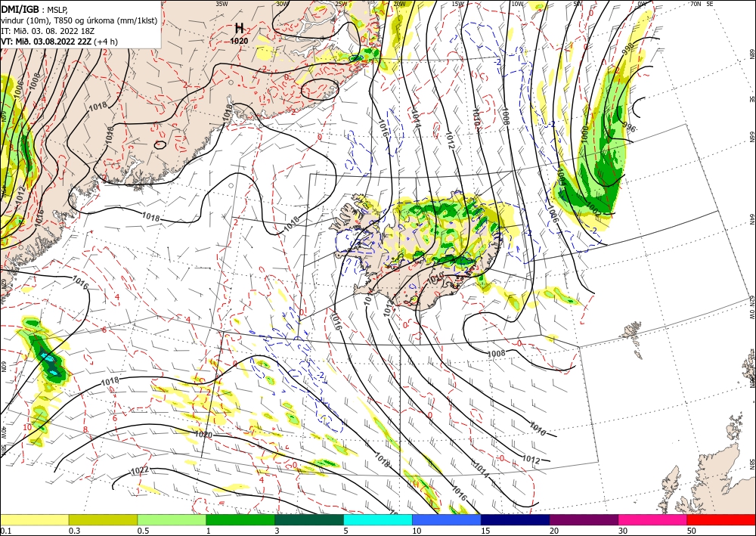
Task: Click the 998 isobar label
Action: click(x=627, y=48)
